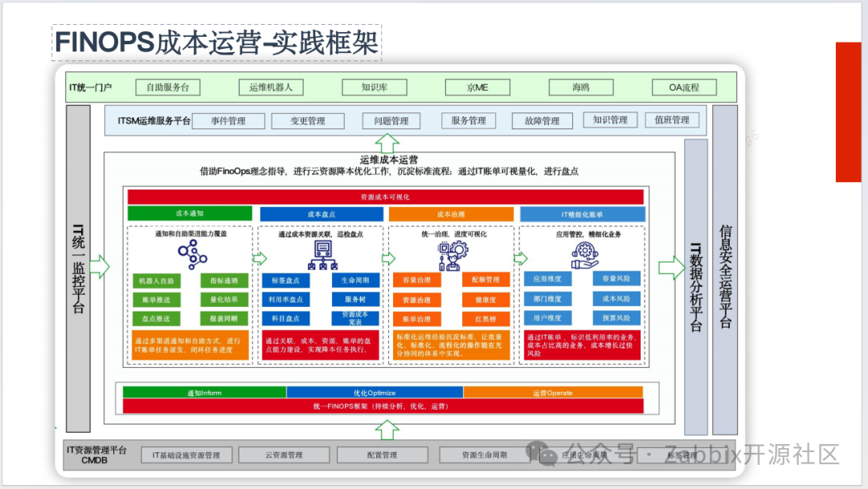This screenshot has height=489, width=868.
Task: Click the 京ME box
Action: pos(477,88)
